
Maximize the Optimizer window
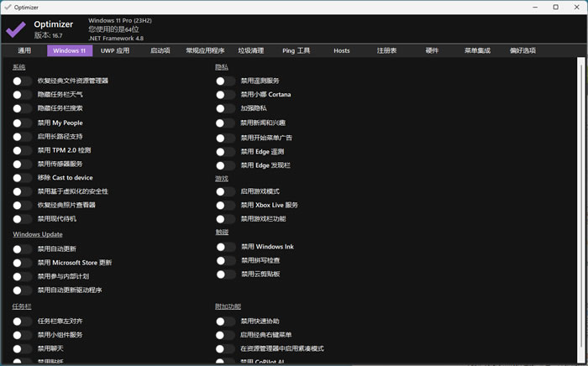(x=556, y=7)
